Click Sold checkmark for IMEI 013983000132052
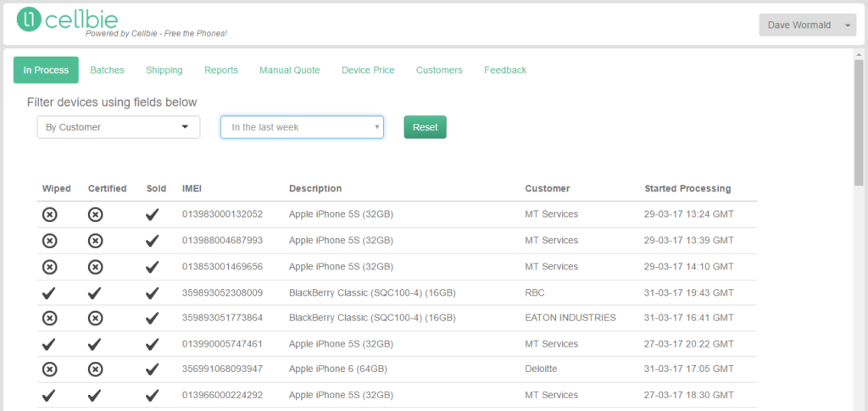Viewport: 868px width, 411px height. pyautogui.click(x=153, y=214)
